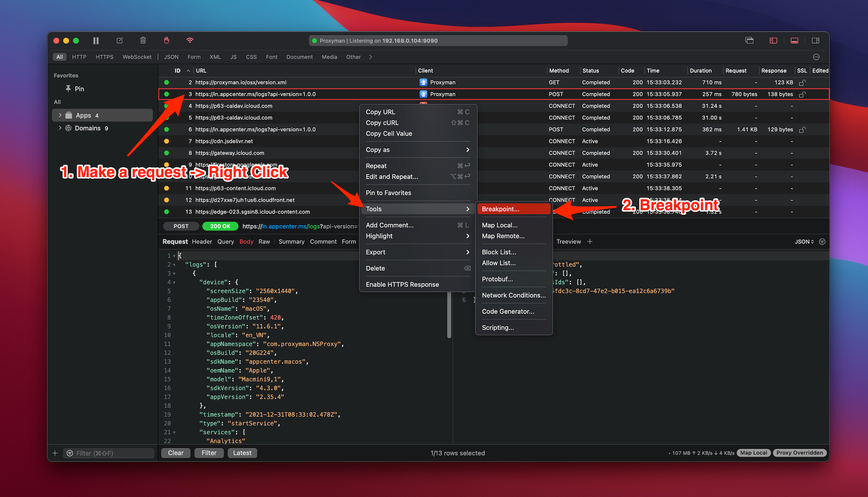Expand the Apps group in sidebar

click(60, 116)
